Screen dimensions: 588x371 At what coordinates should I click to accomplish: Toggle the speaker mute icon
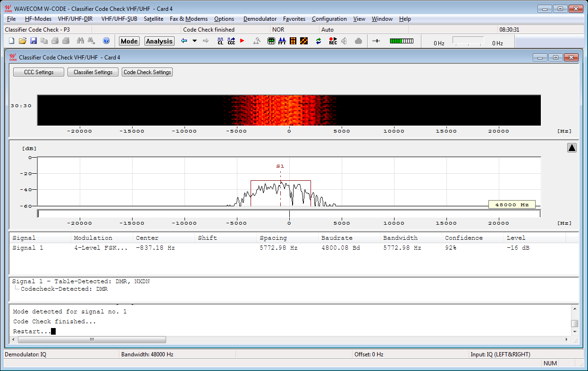click(x=344, y=41)
